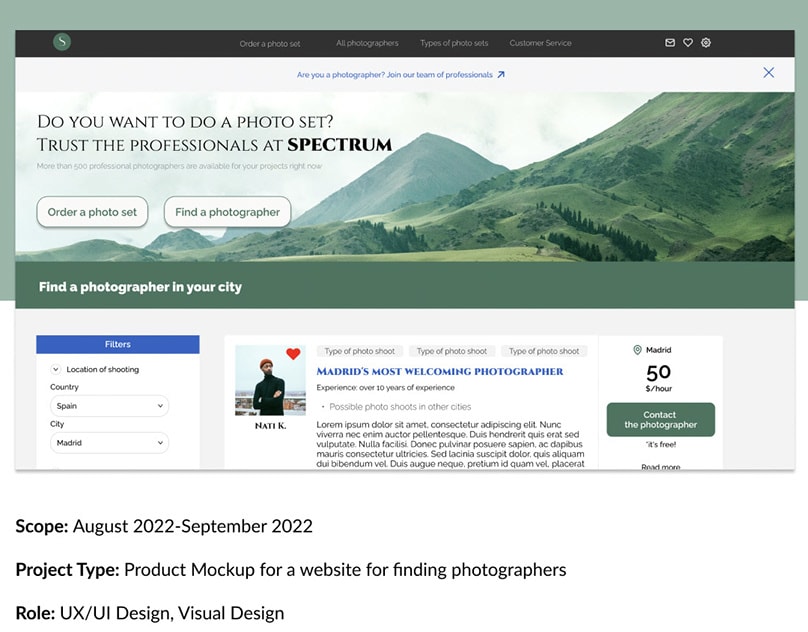Click the Find a photographer button
Viewport: 808px width, 632px height.
click(x=227, y=212)
